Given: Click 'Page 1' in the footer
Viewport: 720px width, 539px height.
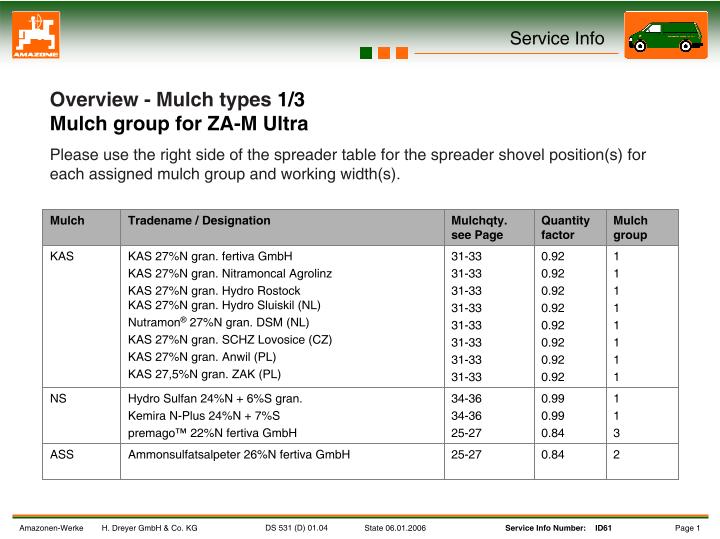Looking at the screenshot, I should [x=687, y=528].
